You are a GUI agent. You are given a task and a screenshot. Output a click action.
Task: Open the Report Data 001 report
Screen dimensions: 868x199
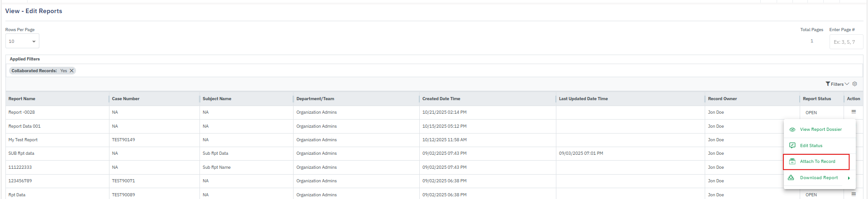(24, 126)
